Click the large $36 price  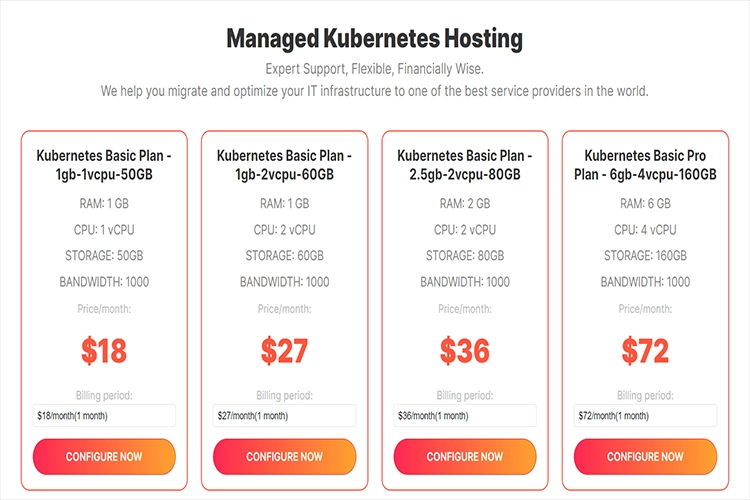(x=465, y=351)
